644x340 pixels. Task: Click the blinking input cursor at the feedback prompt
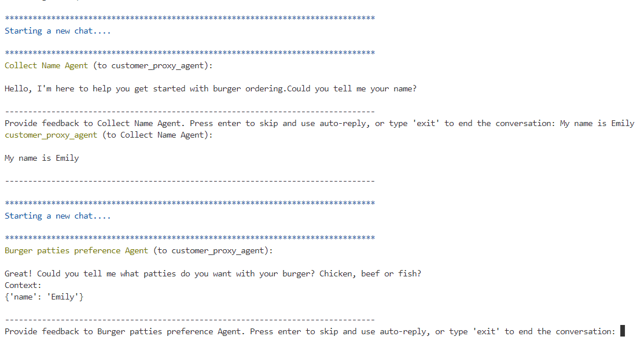(622, 331)
